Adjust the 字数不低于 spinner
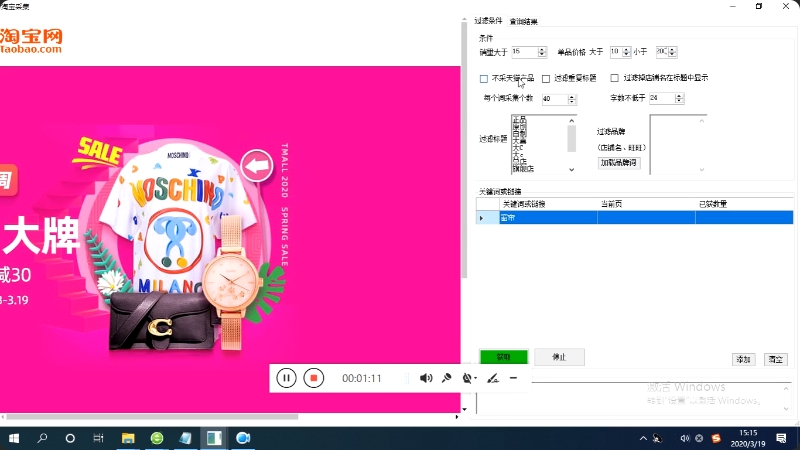800x450 pixels. tap(679, 98)
